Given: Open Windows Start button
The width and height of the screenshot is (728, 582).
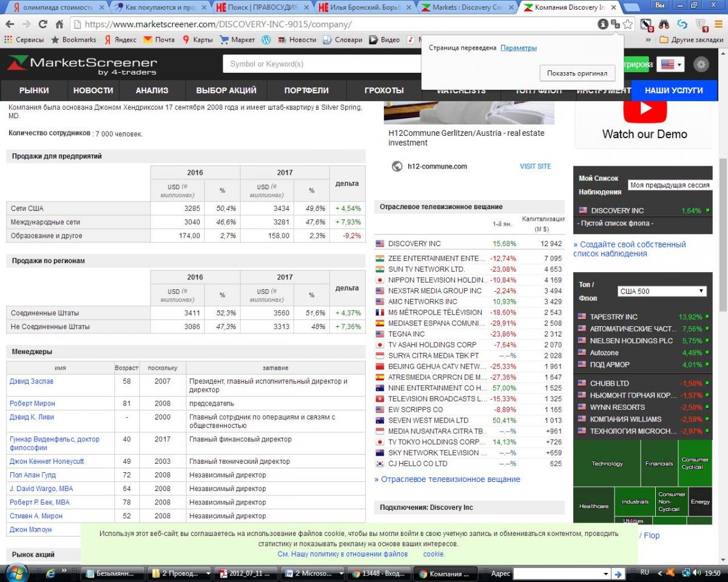Looking at the screenshot, I should coord(16,573).
